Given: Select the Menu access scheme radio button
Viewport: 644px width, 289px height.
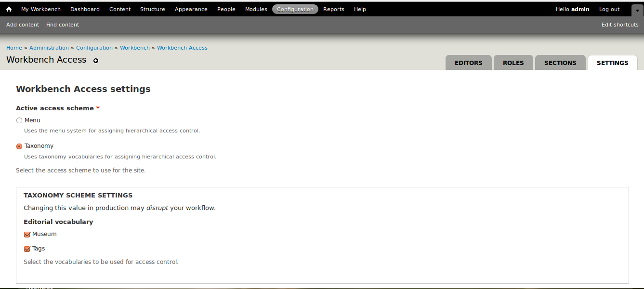Looking at the screenshot, I should point(19,120).
